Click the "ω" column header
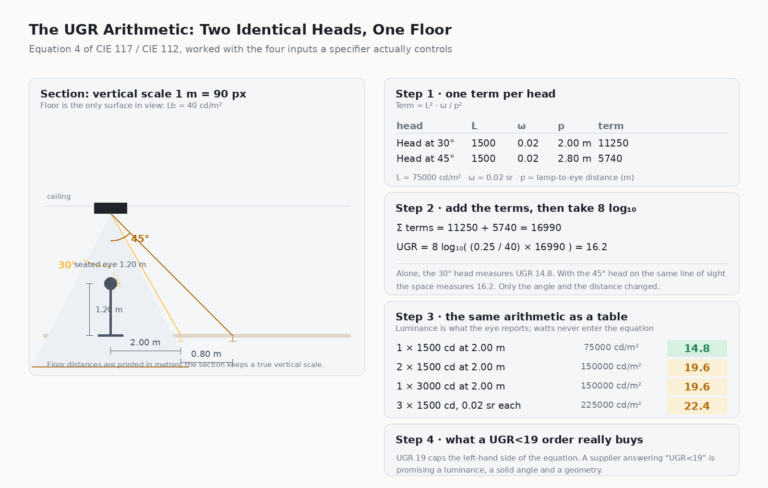Viewport: 768px width, 488px height. click(521, 126)
